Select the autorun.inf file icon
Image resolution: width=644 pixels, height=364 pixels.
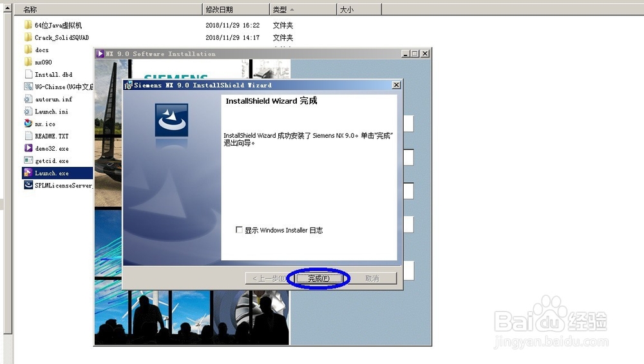click(x=28, y=99)
